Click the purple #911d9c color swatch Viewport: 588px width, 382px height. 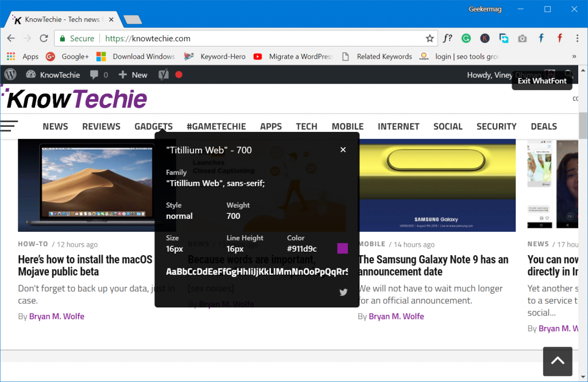(342, 248)
